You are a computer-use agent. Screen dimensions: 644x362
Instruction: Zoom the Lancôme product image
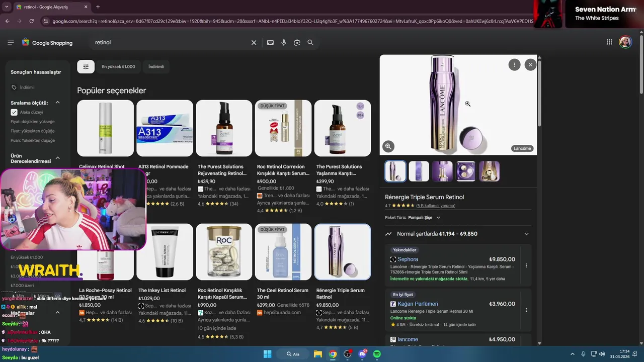(x=388, y=146)
